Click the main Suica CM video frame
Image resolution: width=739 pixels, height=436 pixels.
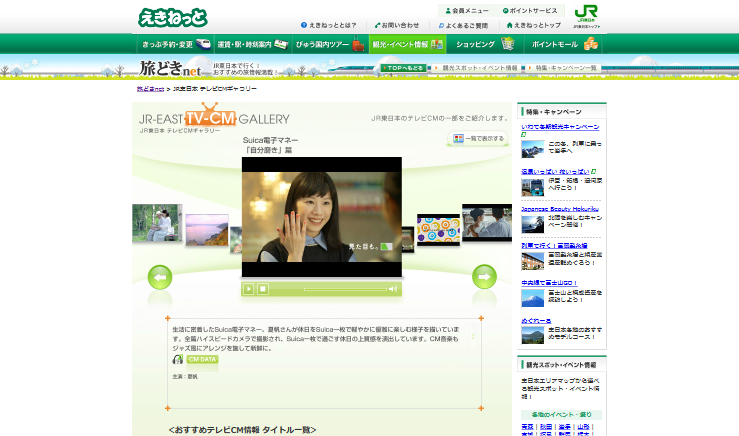[x=322, y=217]
